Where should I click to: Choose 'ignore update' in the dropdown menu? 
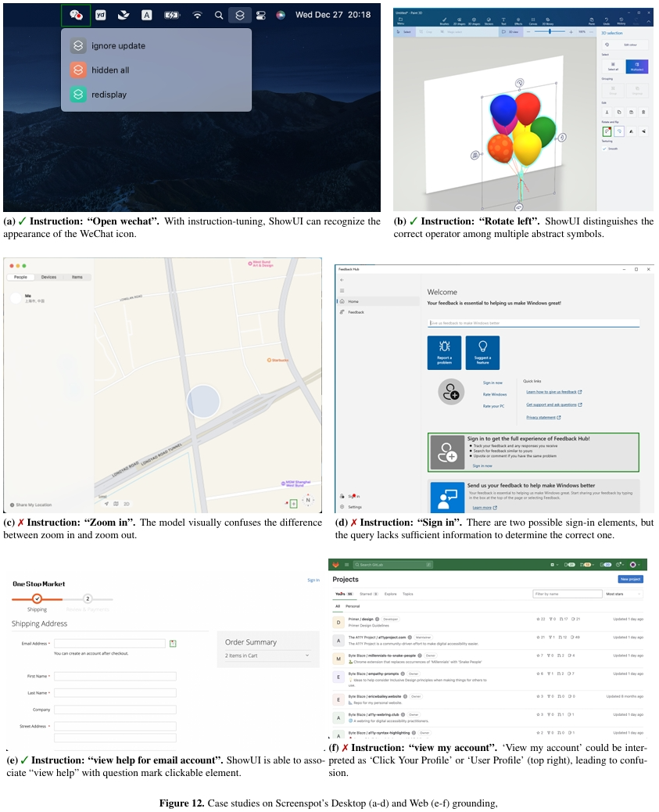tap(156, 45)
